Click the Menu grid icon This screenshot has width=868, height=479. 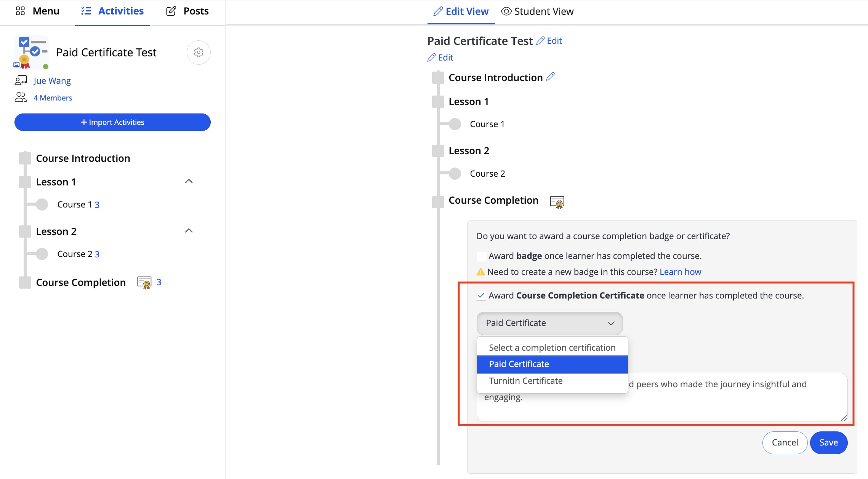20,11
